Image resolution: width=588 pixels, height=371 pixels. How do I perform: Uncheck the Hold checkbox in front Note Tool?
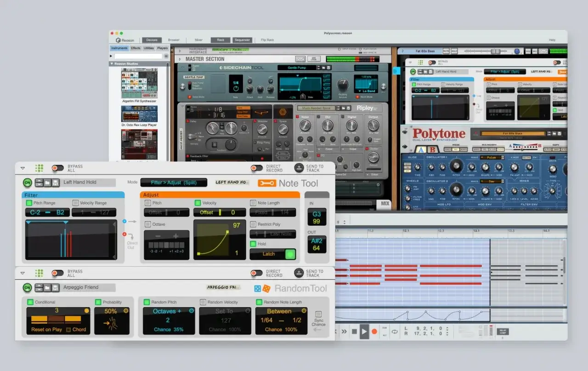click(x=253, y=244)
